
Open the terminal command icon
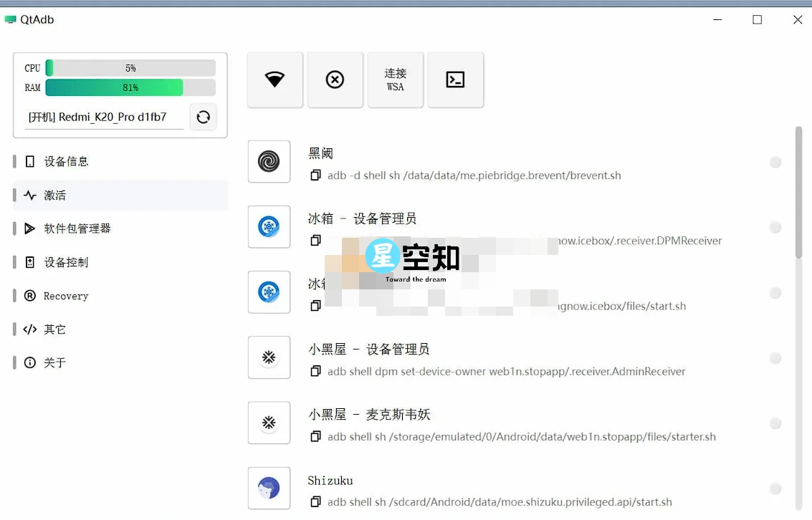tap(456, 80)
